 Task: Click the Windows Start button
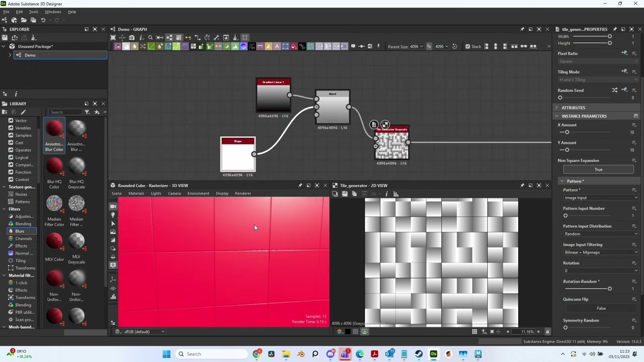(167, 354)
